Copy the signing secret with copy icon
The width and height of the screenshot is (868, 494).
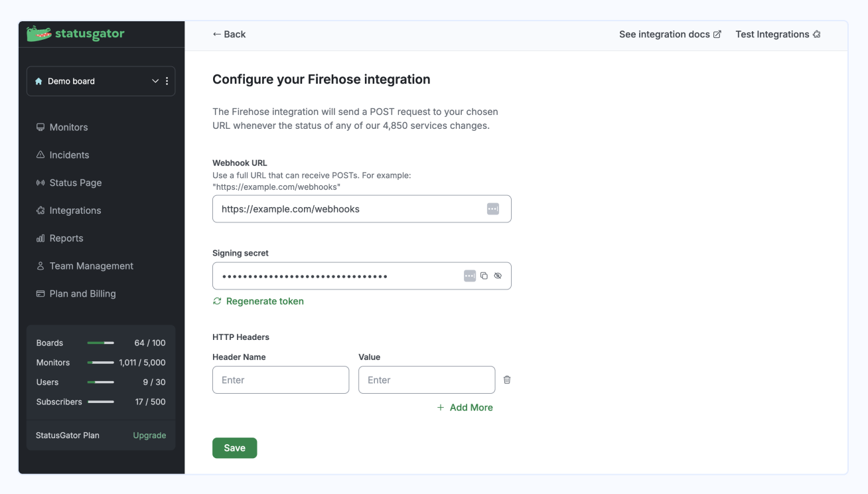click(x=484, y=276)
